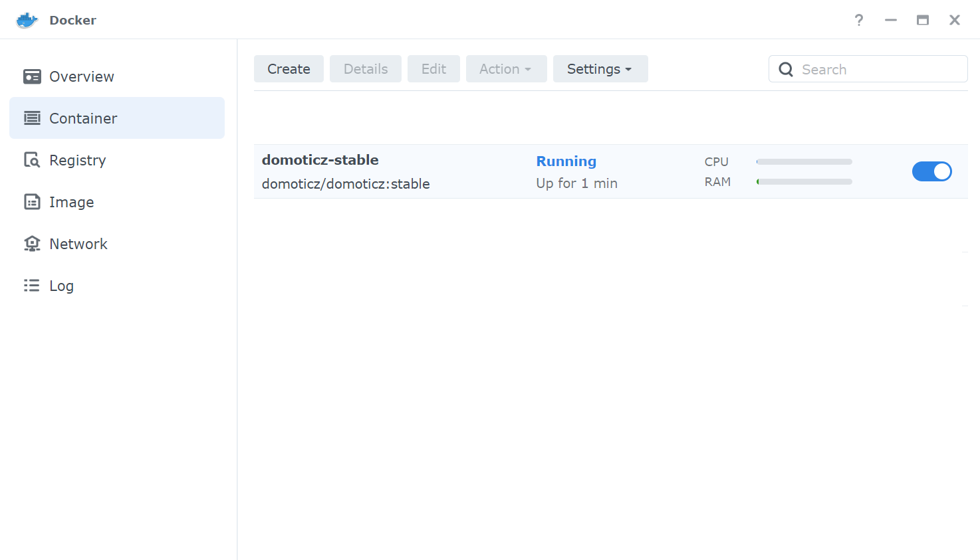Click the Image icon in sidebar
This screenshot has height=560, width=980.
pyautogui.click(x=32, y=202)
